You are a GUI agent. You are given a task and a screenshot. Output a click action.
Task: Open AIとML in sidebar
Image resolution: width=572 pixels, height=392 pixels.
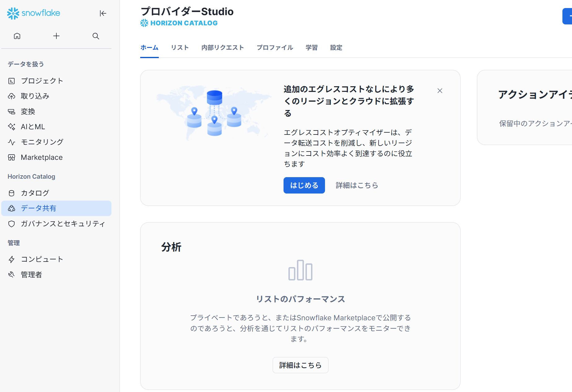click(x=56, y=127)
